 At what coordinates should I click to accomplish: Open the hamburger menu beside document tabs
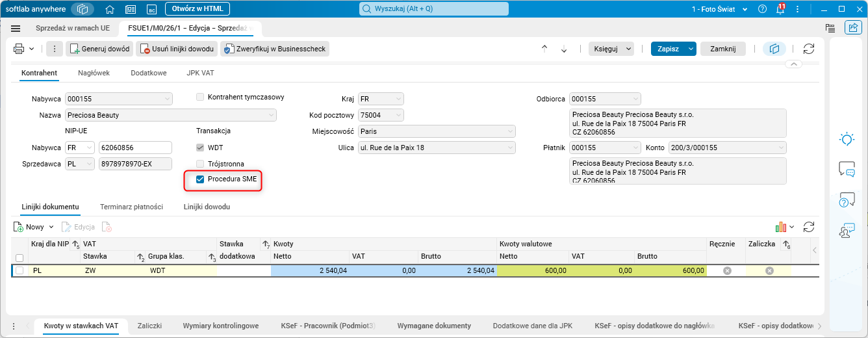coord(16,29)
